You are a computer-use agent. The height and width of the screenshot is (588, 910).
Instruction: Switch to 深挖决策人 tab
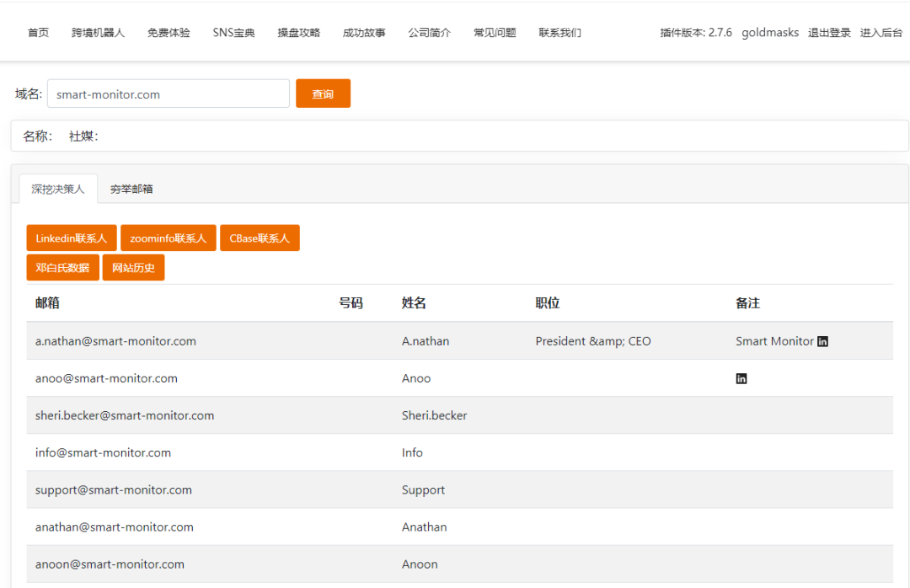(x=58, y=189)
